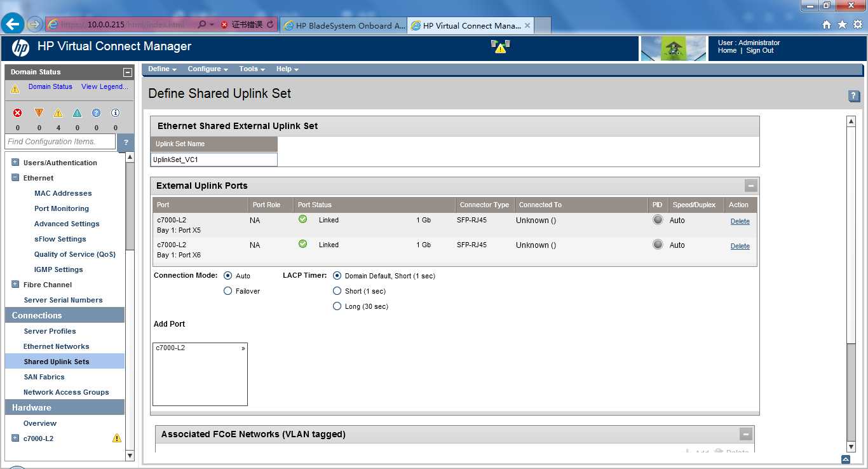The height and width of the screenshot is (469, 868).
Task: Delete Port X5 uplink
Action: point(740,222)
